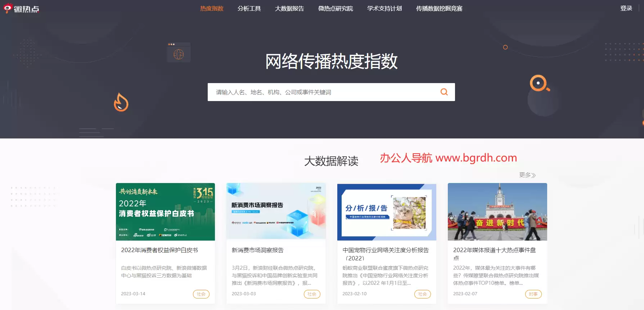644x310 pixels.
Task: Click the 更多 link to see more reports
Action: pyautogui.click(x=527, y=175)
